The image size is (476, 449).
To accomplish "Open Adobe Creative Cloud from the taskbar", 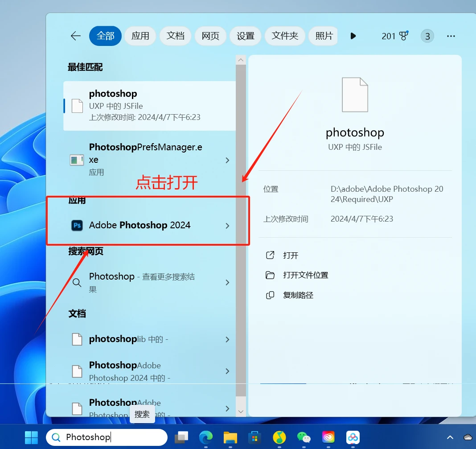I will [x=328, y=437].
